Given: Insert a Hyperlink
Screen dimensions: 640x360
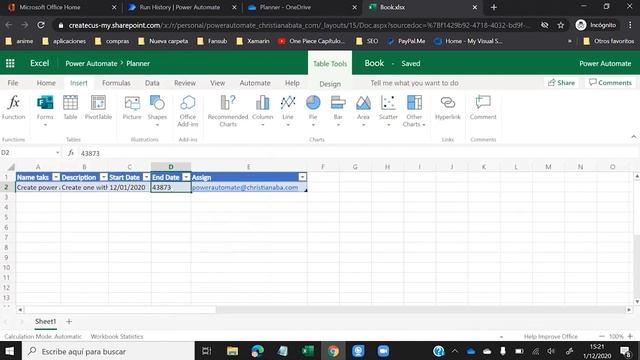Looking at the screenshot, I should pyautogui.click(x=448, y=107).
